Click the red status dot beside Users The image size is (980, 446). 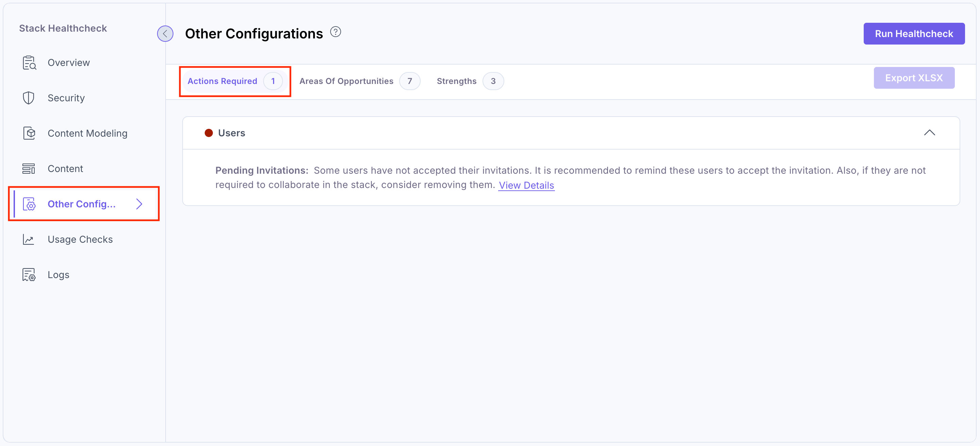coord(209,133)
